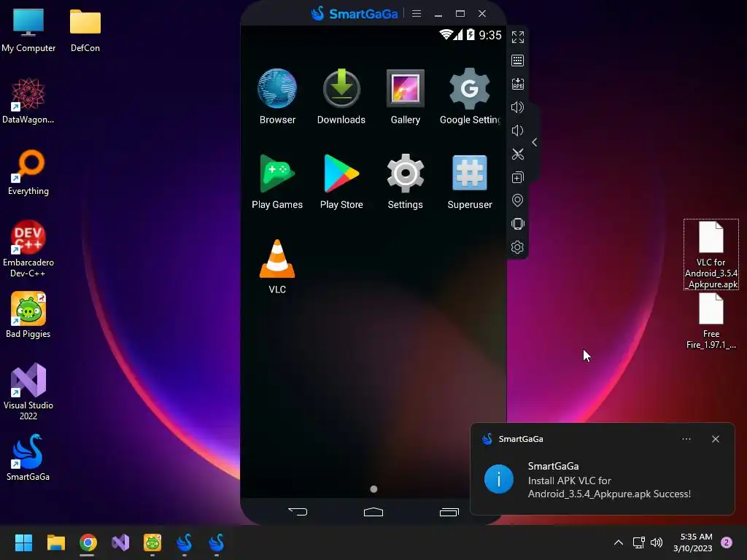Click the first SmartGaGa taskbar icon
747x560 pixels.
click(185, 542)
